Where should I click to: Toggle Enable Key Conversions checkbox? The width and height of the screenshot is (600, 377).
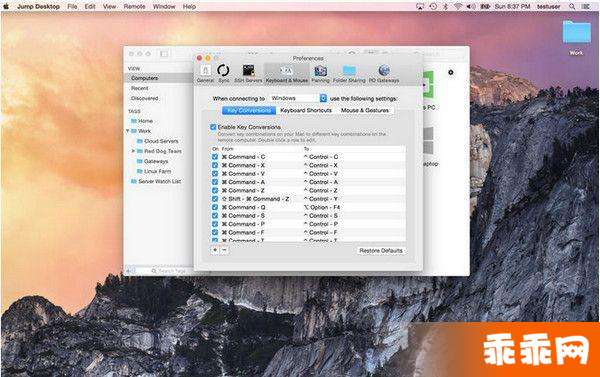tap(213, 127)
